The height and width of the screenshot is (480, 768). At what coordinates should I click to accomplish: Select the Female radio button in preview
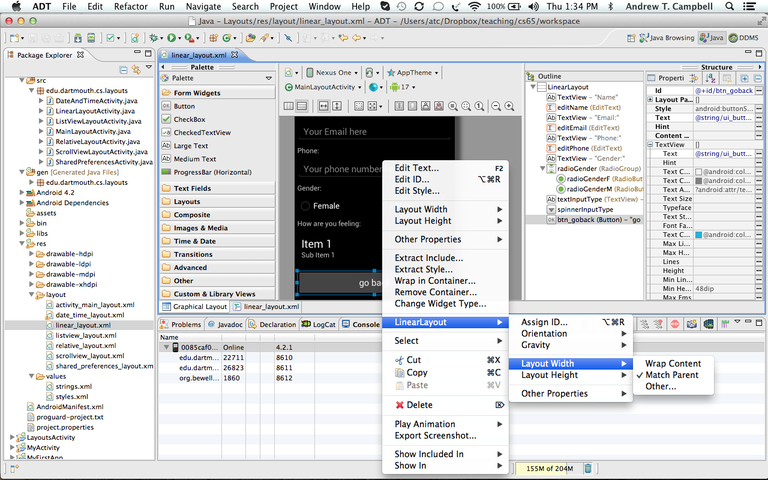pyautogui.click(x=305, y=206)
